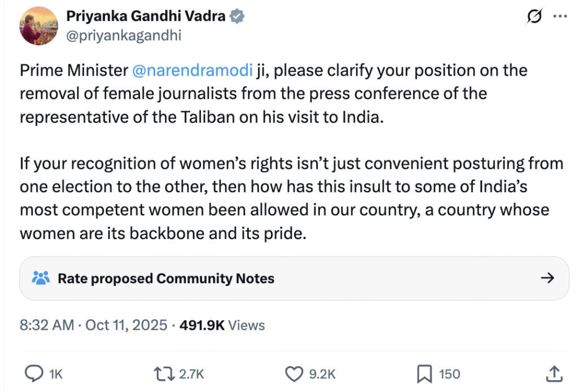This screenshot has height=392, width=578.
Task: View the 491.9K Views analytics
Action: click(x=222, y=325)
